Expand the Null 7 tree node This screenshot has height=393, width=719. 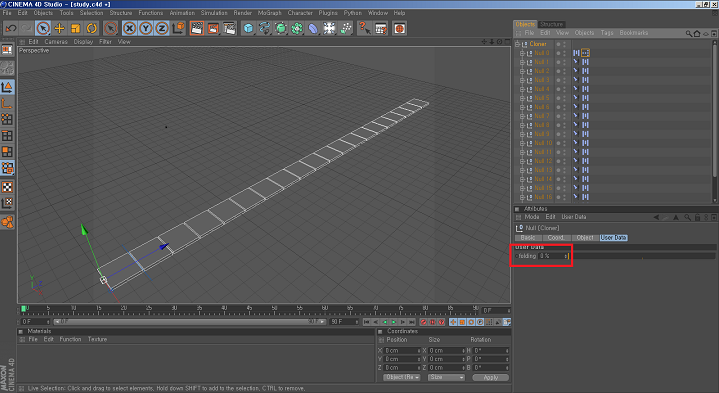pos(522,116)
